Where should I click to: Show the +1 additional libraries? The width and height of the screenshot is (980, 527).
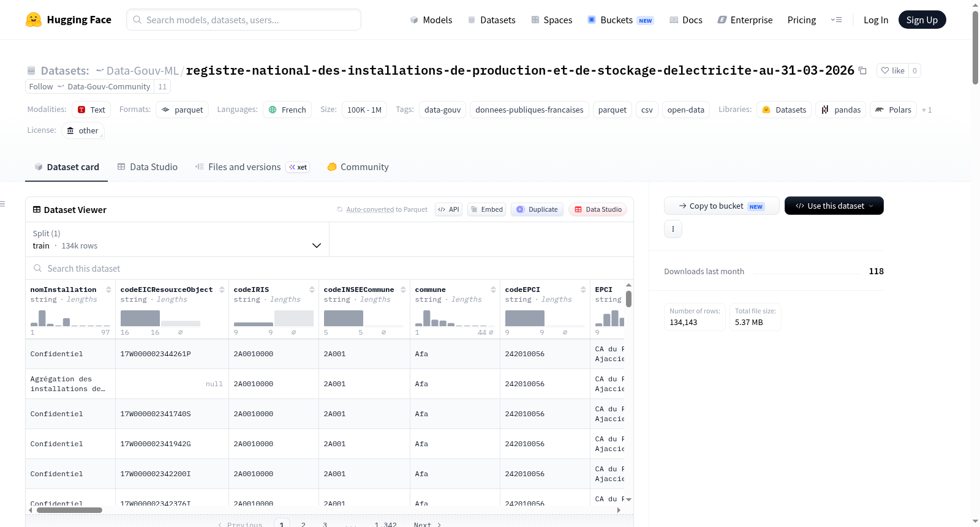click(x=927, y=110)
